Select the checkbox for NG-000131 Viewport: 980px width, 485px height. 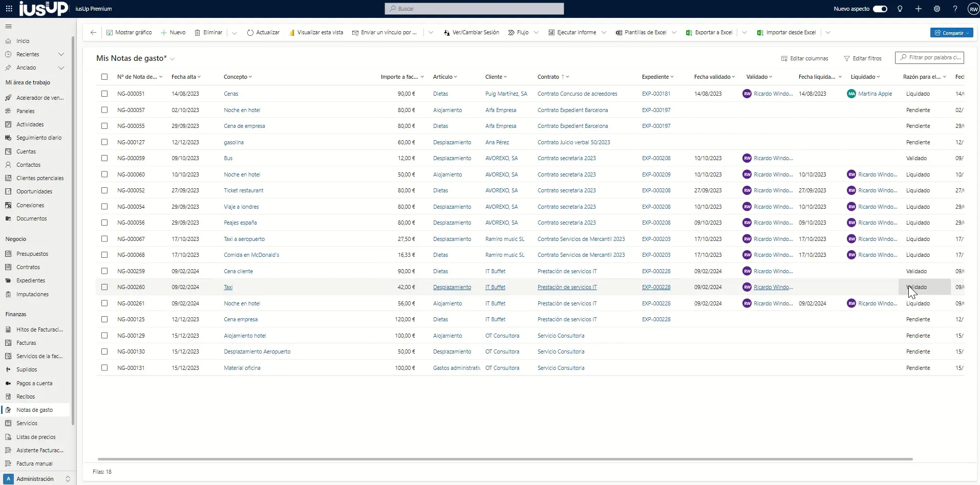104,368
